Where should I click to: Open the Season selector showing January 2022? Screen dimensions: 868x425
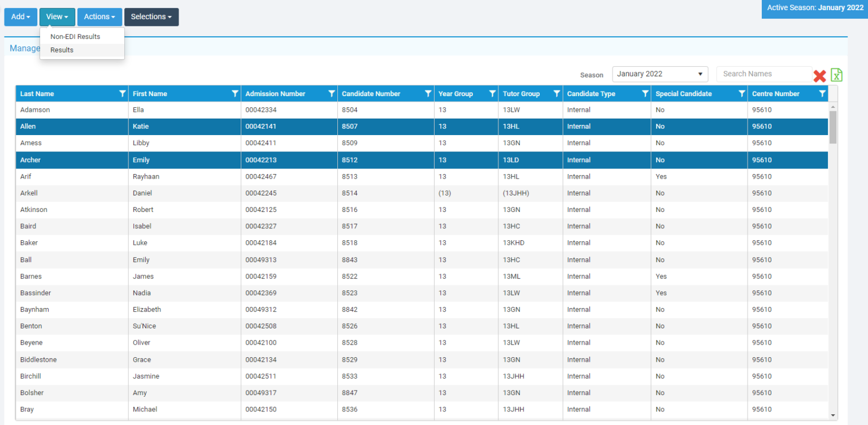659,73
